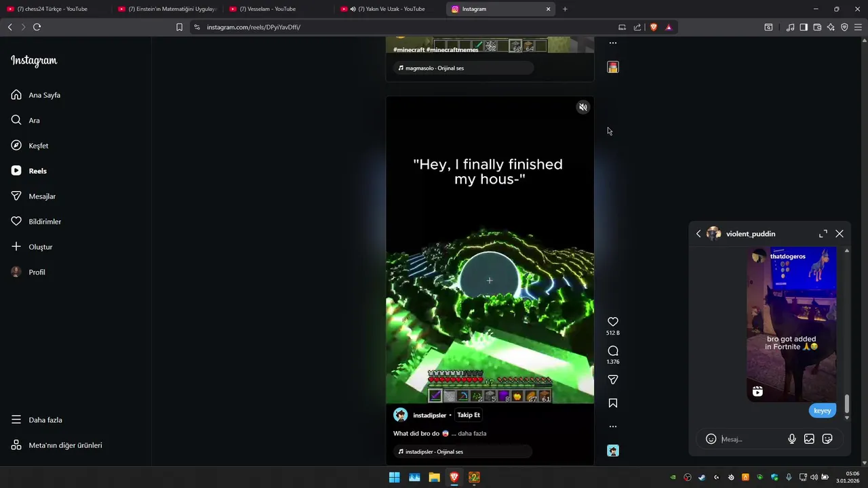Open the sticker picker in the chat
The height and width of the screenshot is (488, 868).
827,439
